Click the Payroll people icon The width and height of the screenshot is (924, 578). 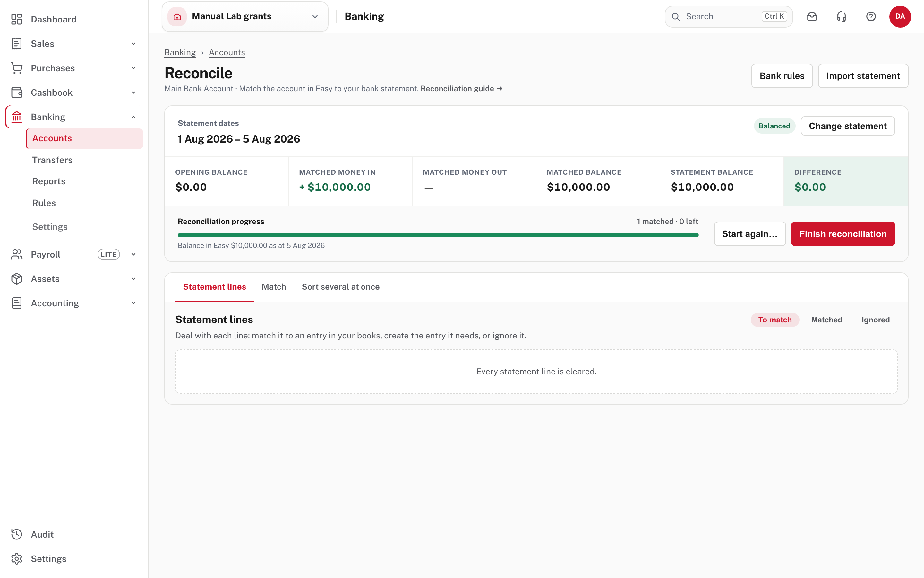(x=16, y=254)
